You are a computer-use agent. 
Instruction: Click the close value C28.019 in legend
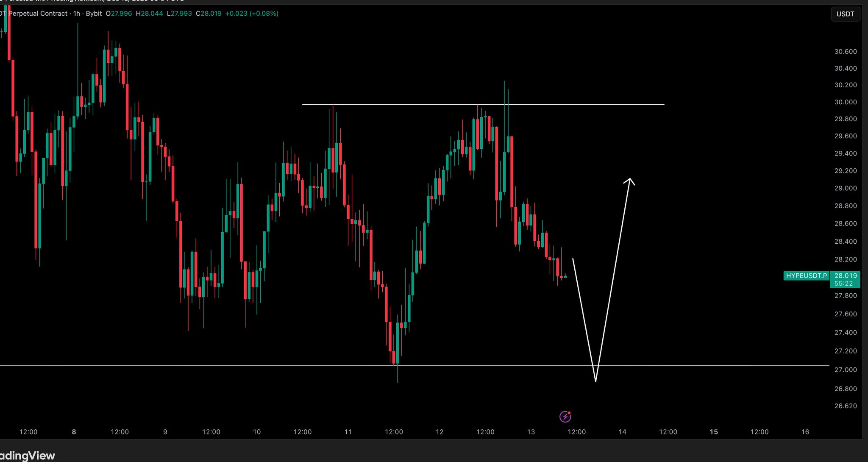click(x=209, y=14)
